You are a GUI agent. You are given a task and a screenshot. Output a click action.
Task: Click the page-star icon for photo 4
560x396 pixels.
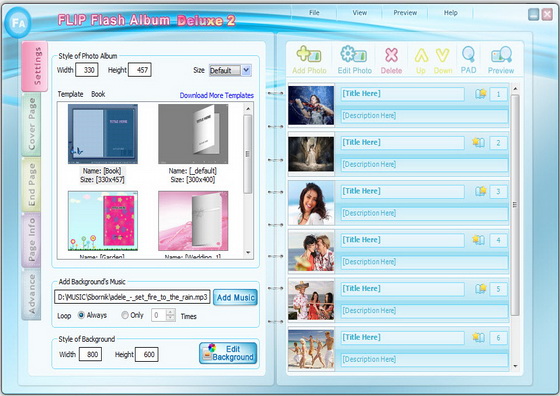[479, 240]
